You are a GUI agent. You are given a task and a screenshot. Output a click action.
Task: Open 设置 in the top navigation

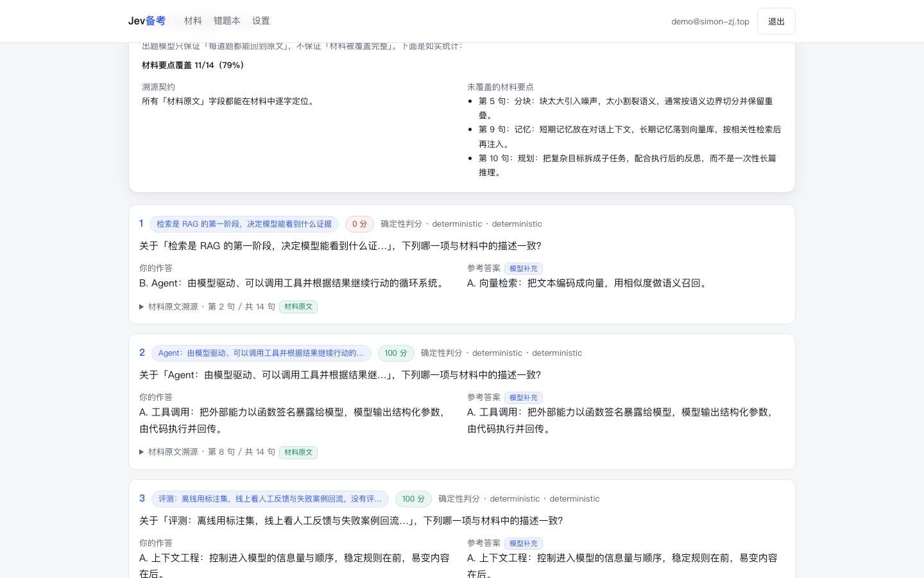pos(261,21)
